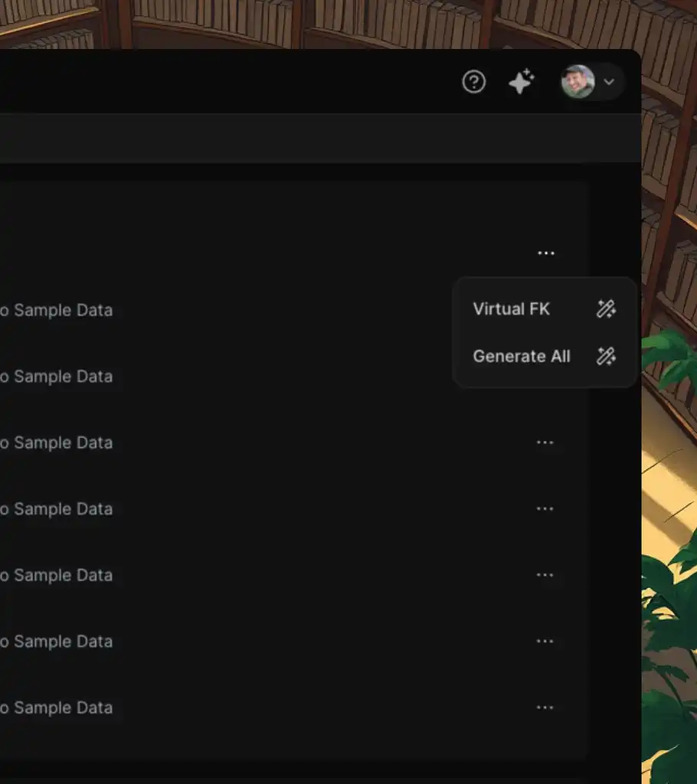The height and width of the screenshot is (784, 697).
Task: Click the magic wand icon beside Virtual FK
Action: point(606,309)
